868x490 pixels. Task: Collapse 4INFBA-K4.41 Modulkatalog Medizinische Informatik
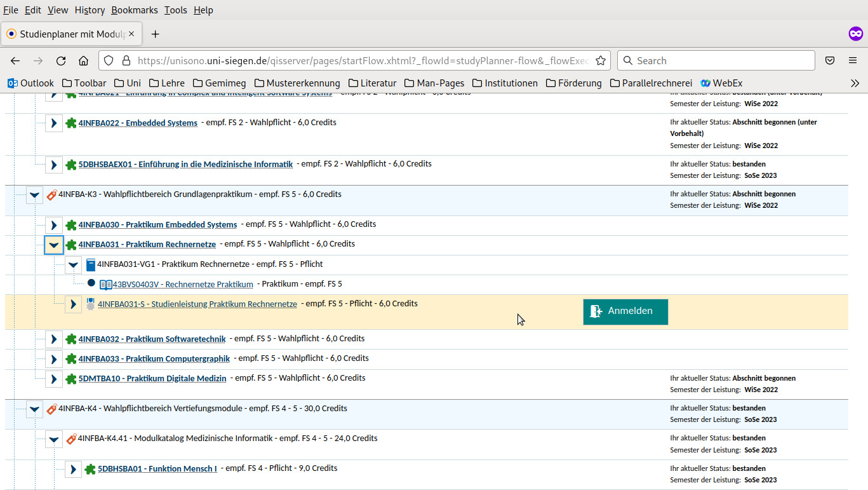click(x=54, y=439)
